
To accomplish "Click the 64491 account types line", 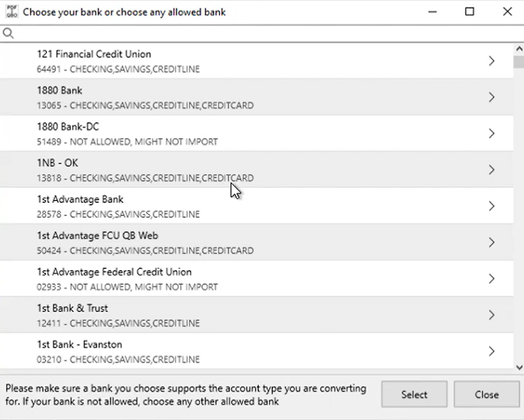I will (118, 69).
